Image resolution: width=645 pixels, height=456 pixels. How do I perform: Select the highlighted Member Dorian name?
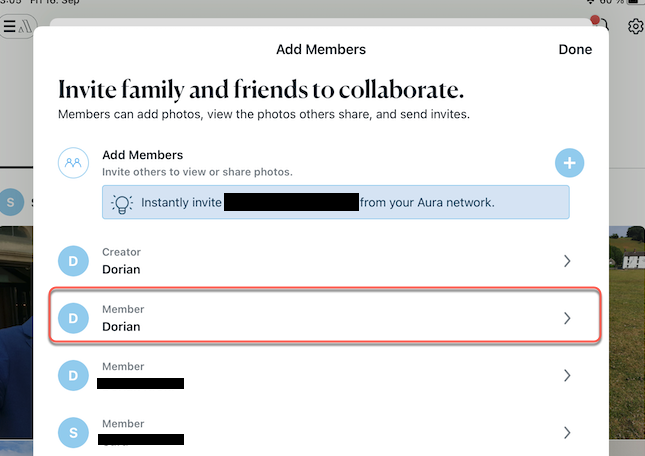pos(121,326)
